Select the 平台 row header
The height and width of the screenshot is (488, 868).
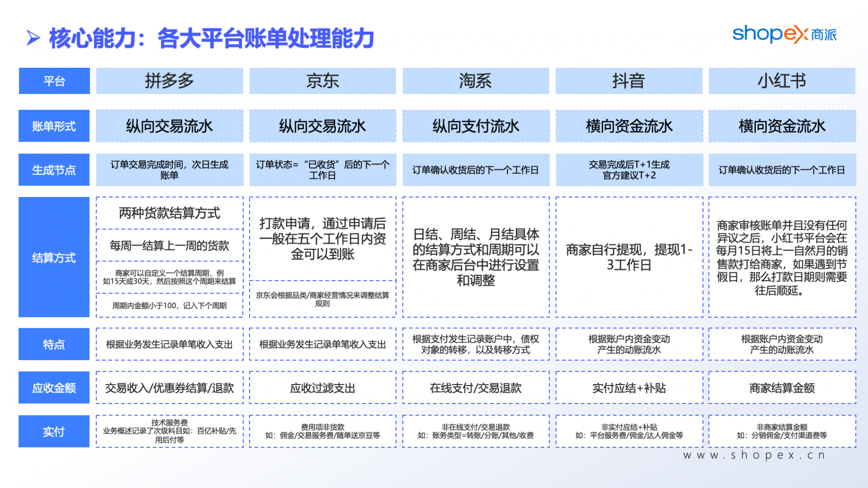(x=54, y=81)
